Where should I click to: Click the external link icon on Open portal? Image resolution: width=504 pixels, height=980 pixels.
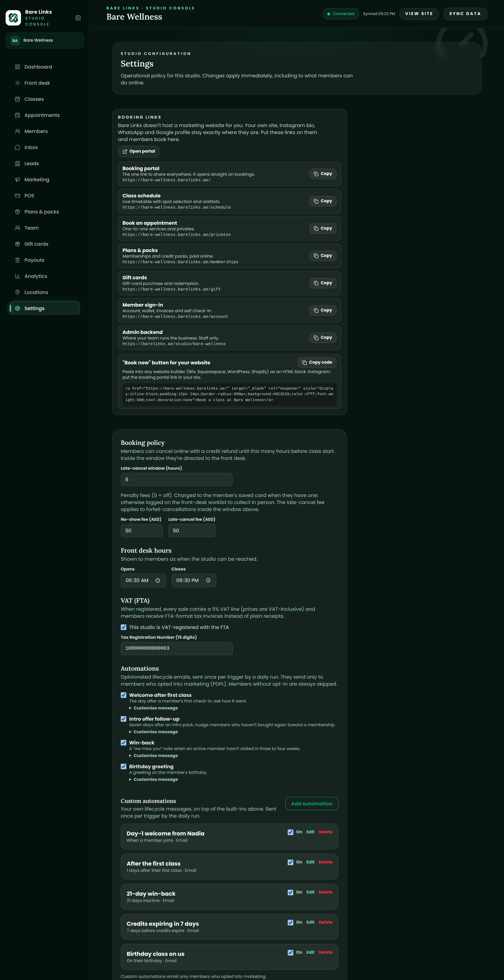click(125, 151)
